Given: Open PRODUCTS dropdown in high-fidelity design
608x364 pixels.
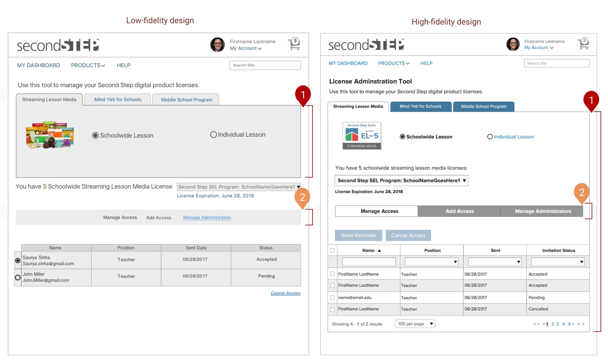Looking at the screenshot, I should click(393, 63).
